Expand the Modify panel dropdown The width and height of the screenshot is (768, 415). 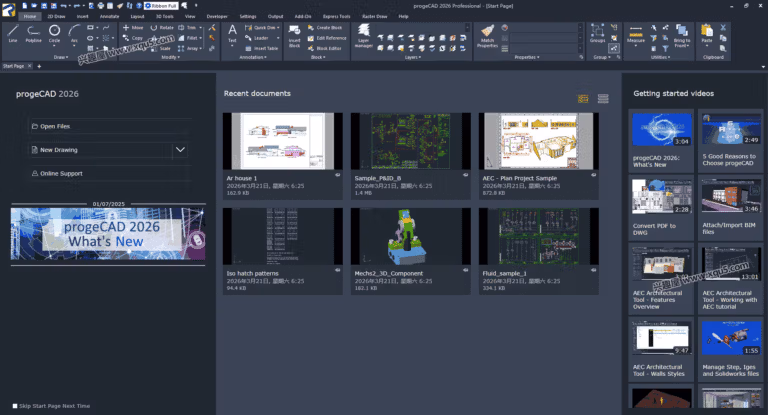pyautogui.click(x=170, y=57)
